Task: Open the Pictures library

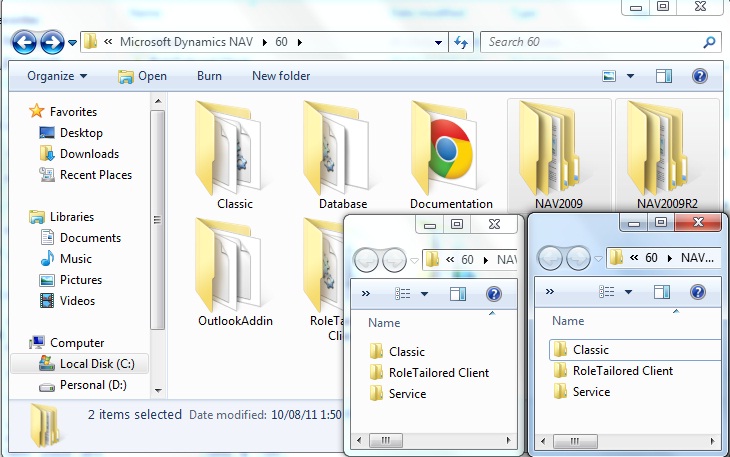Action: tap(81, 280)
